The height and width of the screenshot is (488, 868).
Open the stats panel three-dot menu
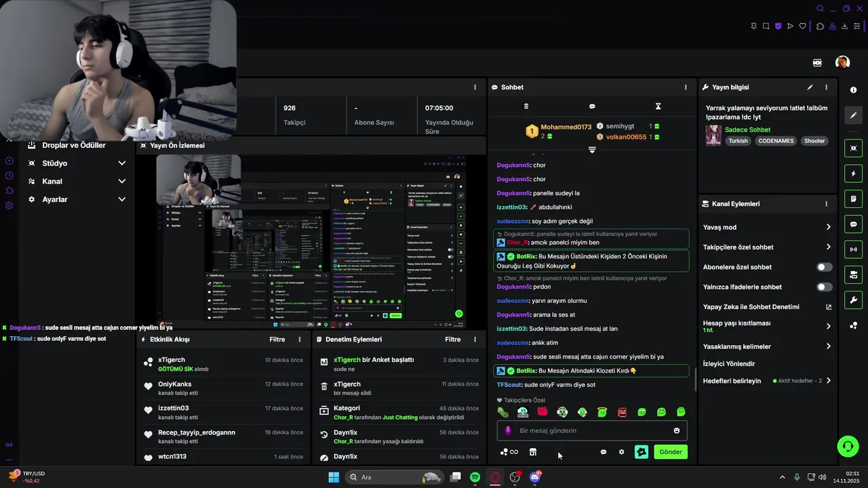475,87
